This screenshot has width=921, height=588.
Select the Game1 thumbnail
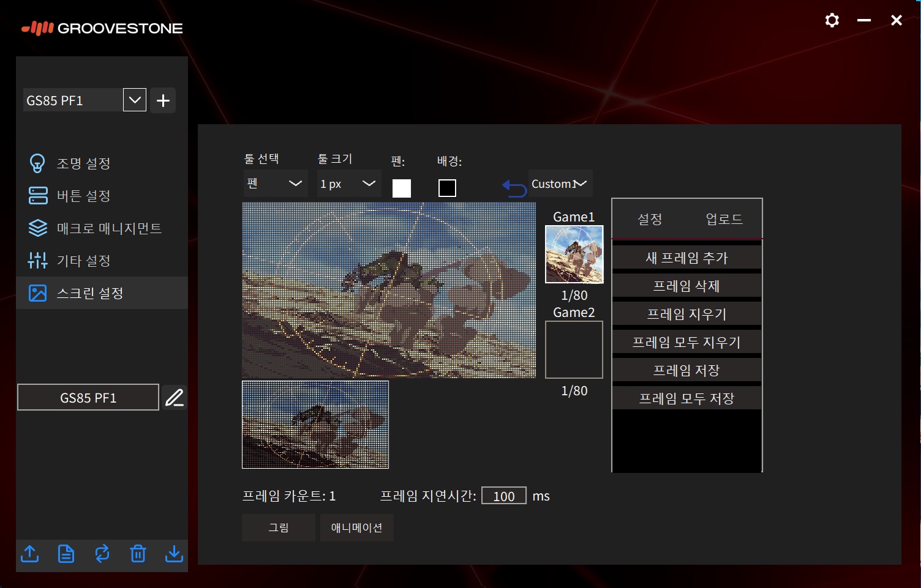point(574,255)
